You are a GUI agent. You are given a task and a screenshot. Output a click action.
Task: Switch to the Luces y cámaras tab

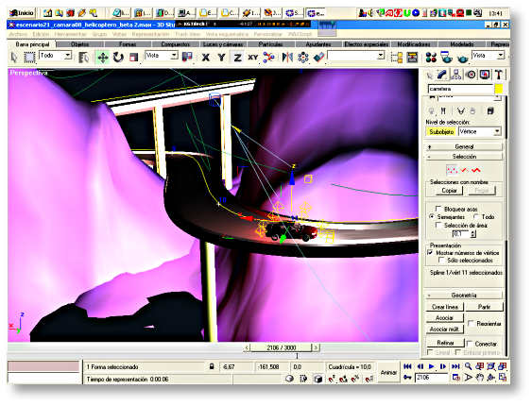(223, 44)
